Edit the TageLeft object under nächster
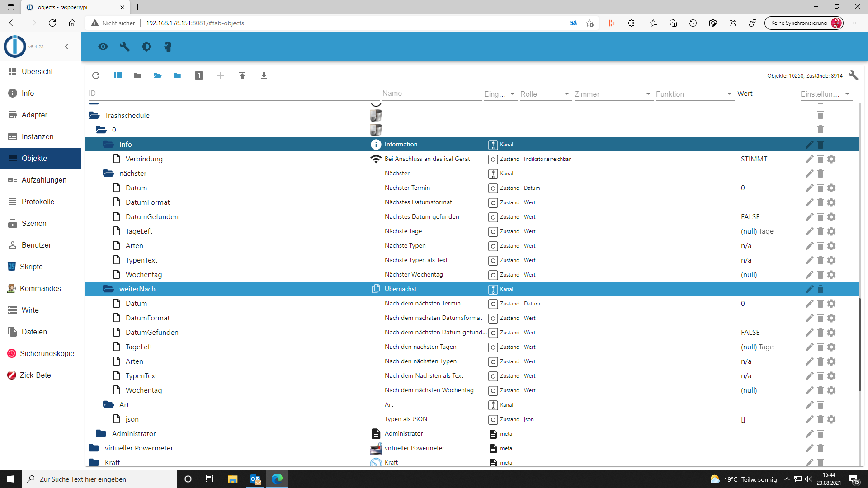868x488 pixels. [809, 231]
